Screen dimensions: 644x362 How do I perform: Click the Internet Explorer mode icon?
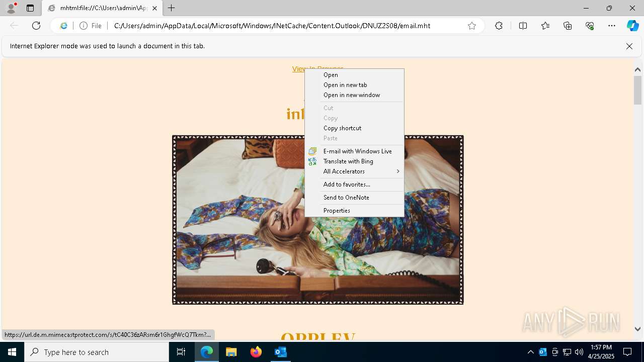click(64, 26)
